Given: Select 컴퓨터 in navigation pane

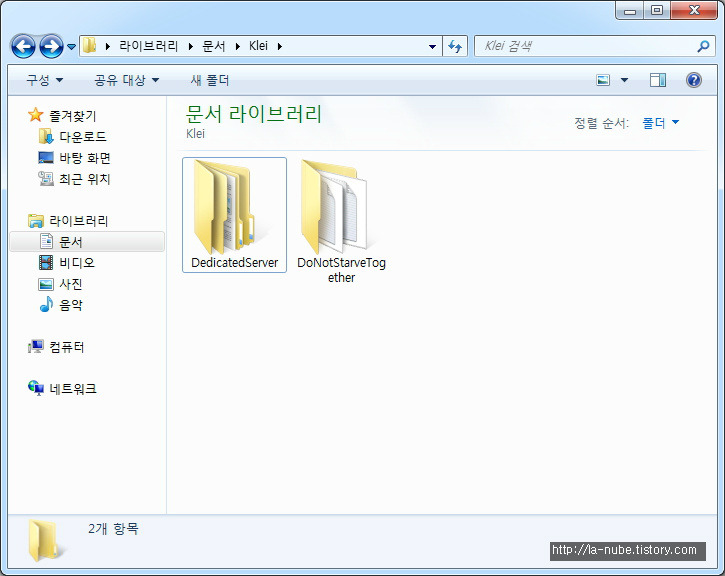Looking at the screenshot, I should coord(67,346).
